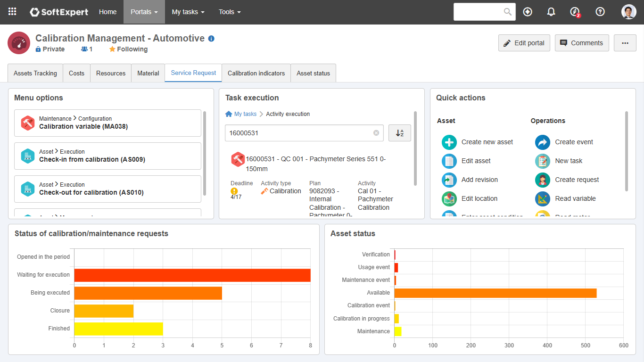
Task: Click the portal info icon next to the title
Action: [x=211, y=39]
